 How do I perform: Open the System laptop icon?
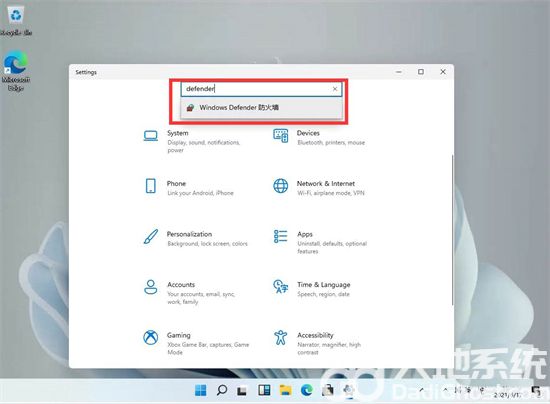tap(151, 136)
